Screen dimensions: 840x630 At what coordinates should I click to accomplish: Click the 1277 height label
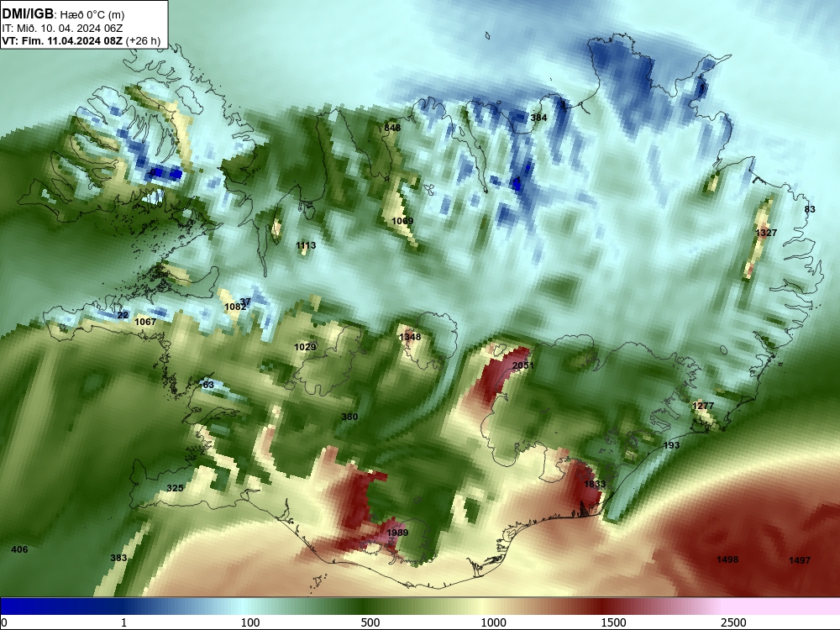pos(703,406)
